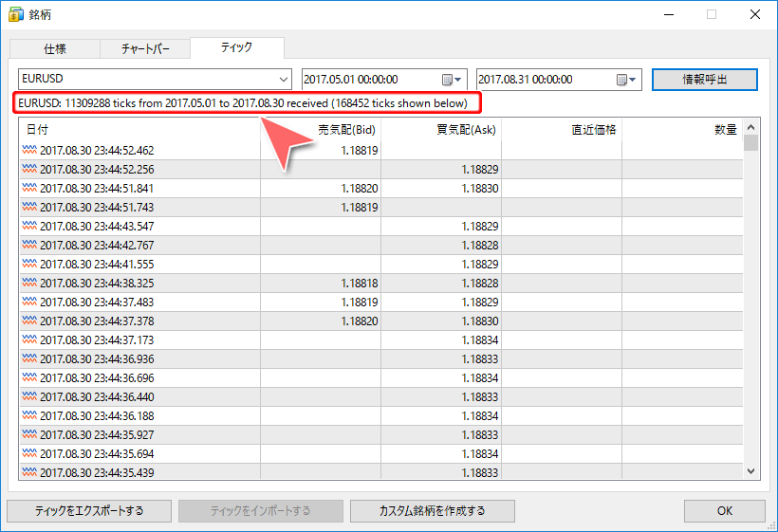The width and height of the screenshot is (778, 532).
Task: Click ティックをエクスポートする button
Action: [x=89, y=511]
